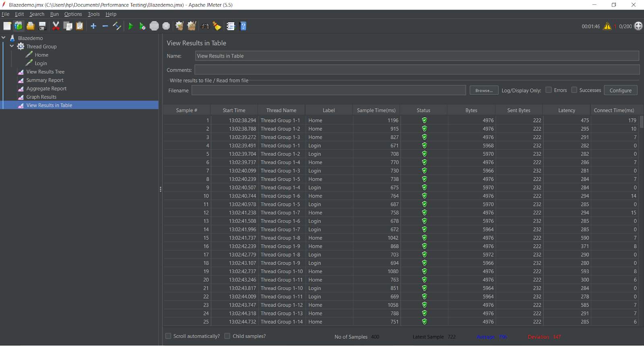This screenshot has width=644, height=346.
Task: Start the test with green play icon
Action: point(130,26)
